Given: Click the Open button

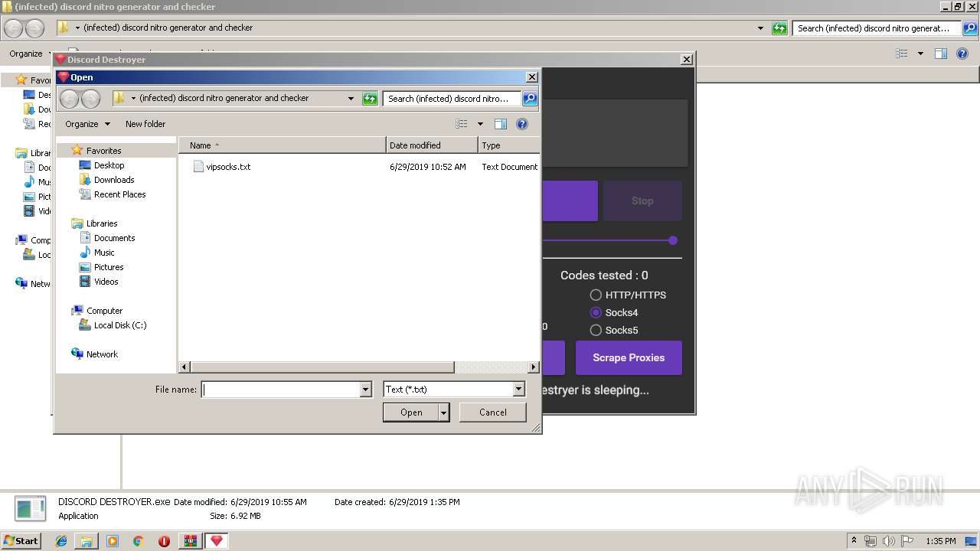Looking at the screenshot, I should click(x=411, y=412).
